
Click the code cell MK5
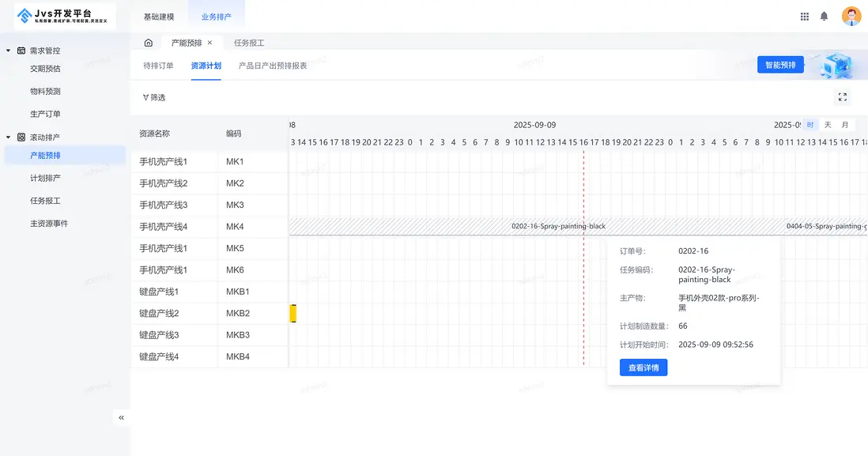coord(235,248)
